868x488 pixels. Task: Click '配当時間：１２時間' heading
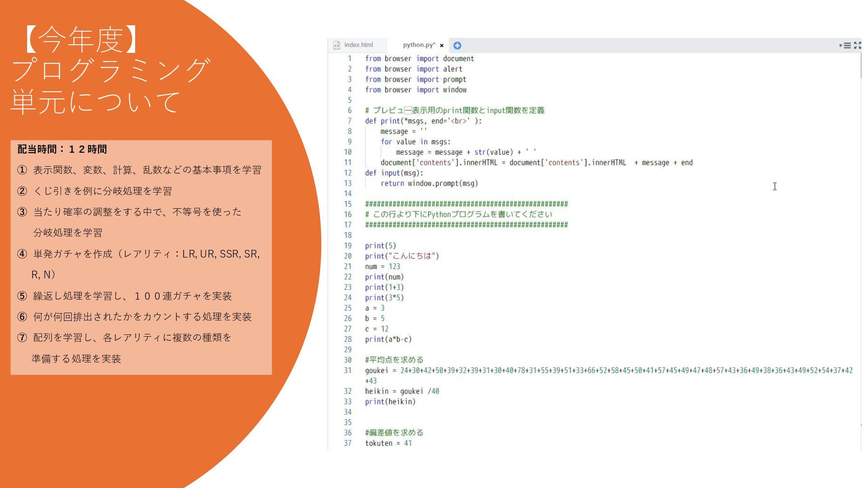click(62, 149)
